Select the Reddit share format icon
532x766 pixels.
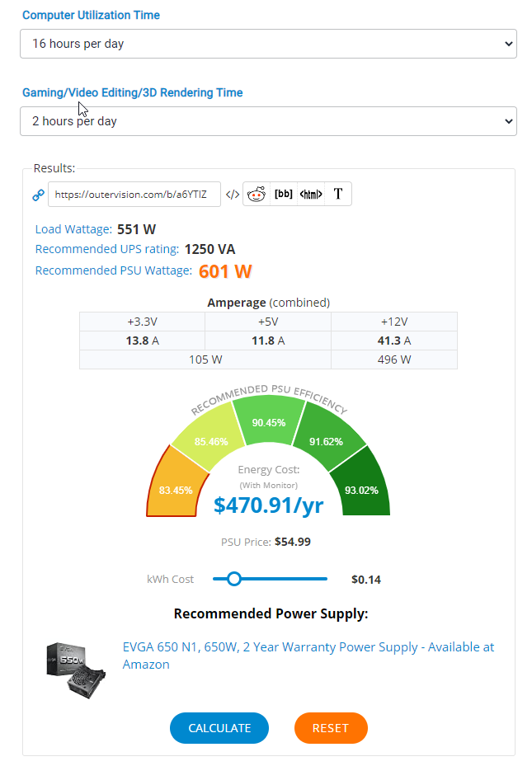coord(257,195)
